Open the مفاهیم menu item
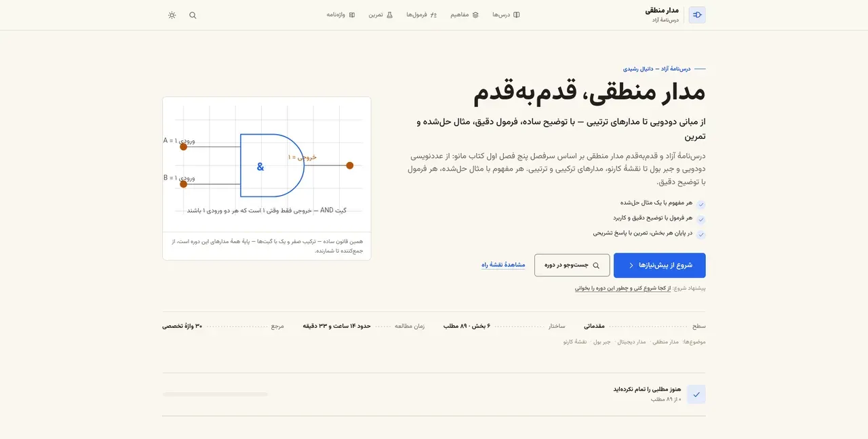868x439 pixels. 465,15
